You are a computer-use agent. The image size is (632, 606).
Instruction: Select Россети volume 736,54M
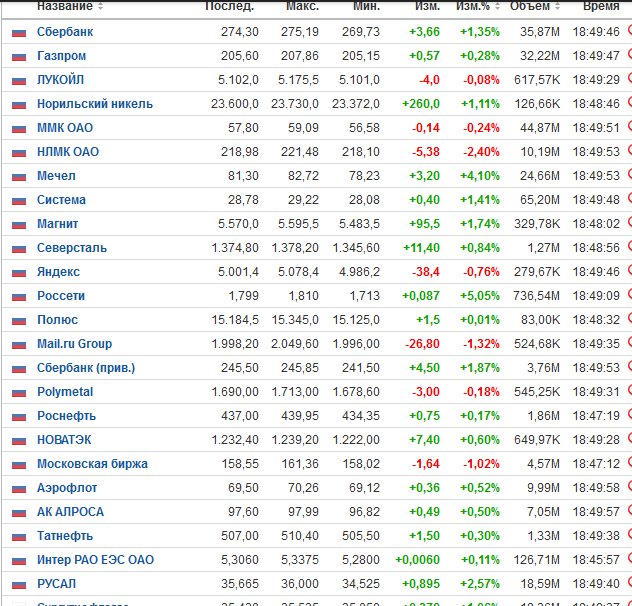536,296
